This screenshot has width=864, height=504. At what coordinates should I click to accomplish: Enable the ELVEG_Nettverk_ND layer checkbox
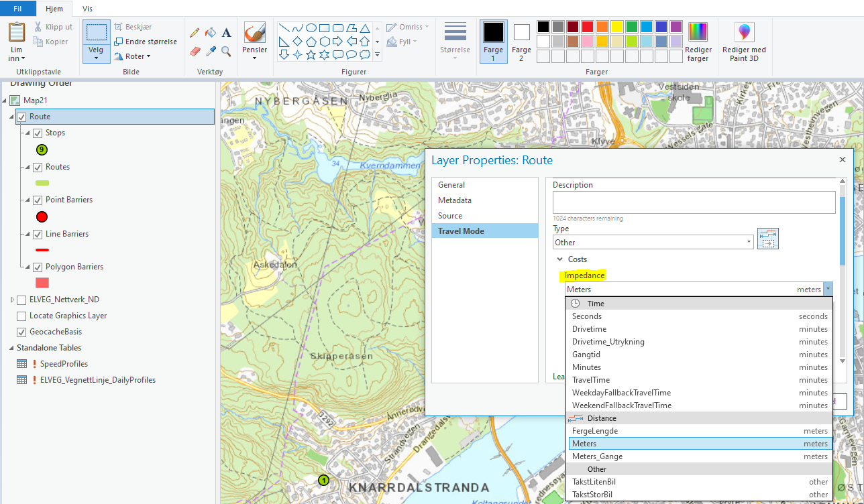pos(22,300)
